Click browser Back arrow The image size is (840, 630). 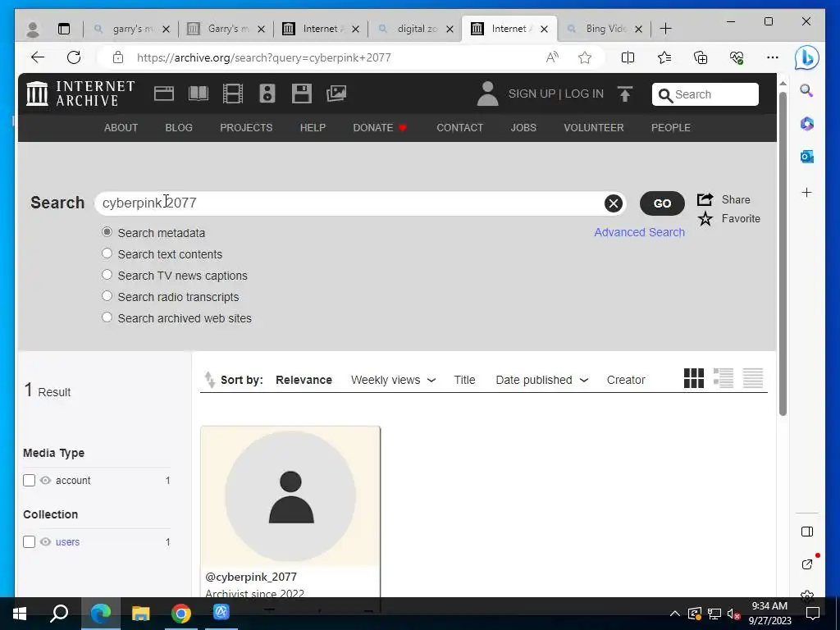[38, 57]
